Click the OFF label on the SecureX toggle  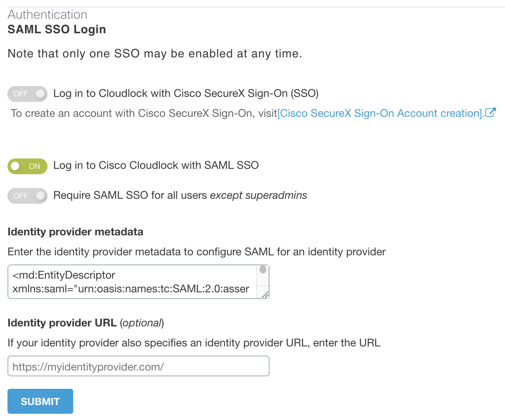pos(20,94)
